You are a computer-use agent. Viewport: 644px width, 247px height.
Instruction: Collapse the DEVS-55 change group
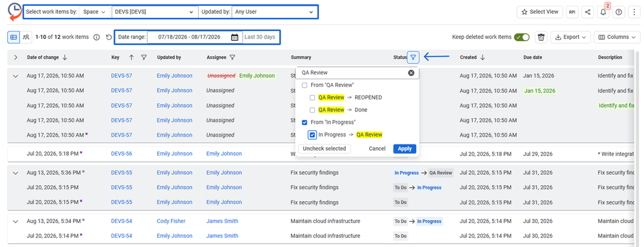click(x=15, y=173)
